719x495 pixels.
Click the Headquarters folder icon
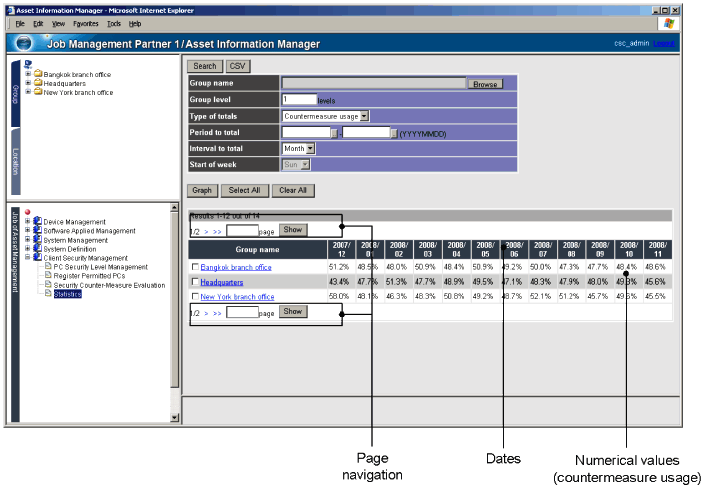click(x=38, y=83)
